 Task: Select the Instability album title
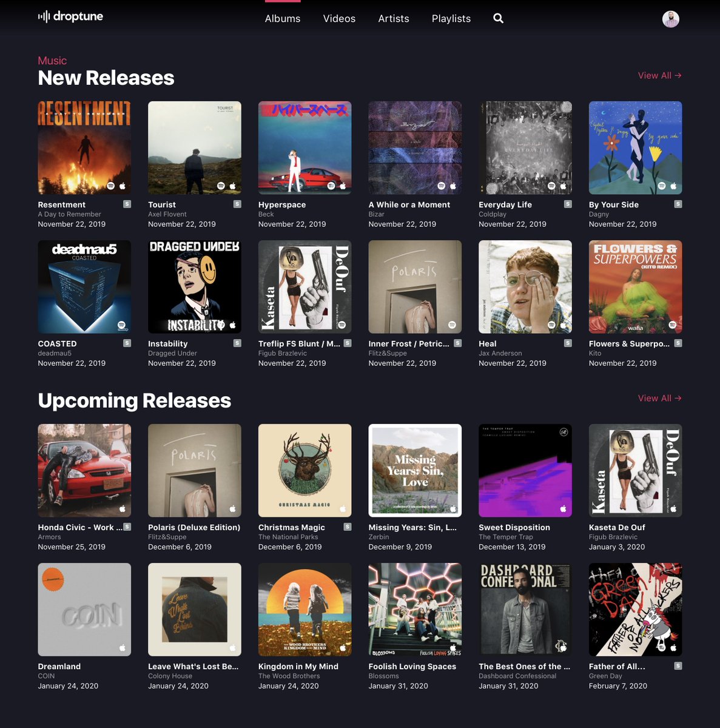(168, 343)
